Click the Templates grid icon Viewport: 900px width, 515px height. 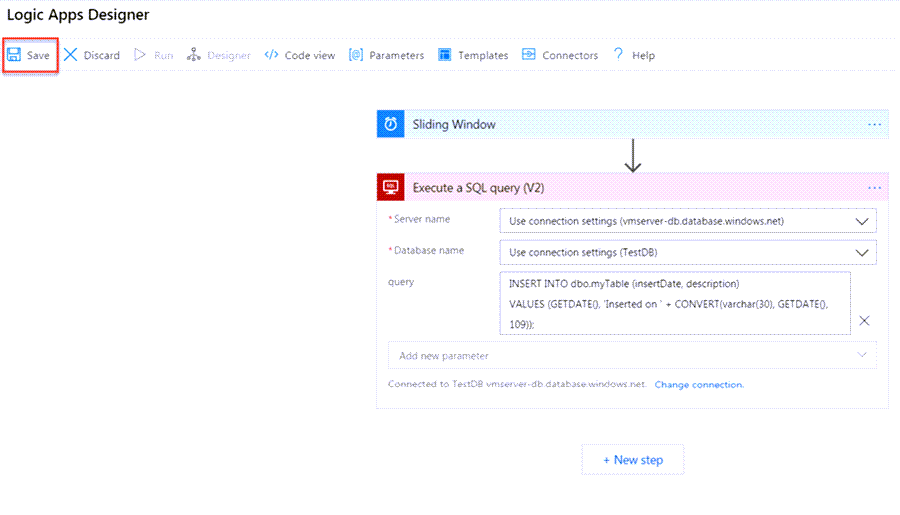(x=445, y=55)
